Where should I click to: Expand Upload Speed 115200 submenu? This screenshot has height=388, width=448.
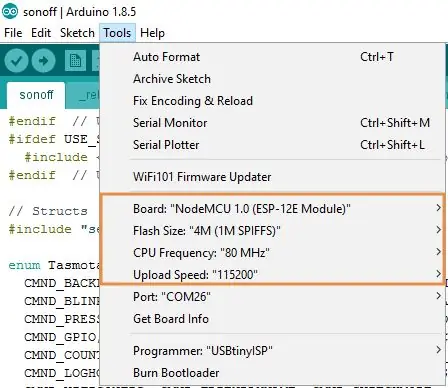[x=273, y=275]
